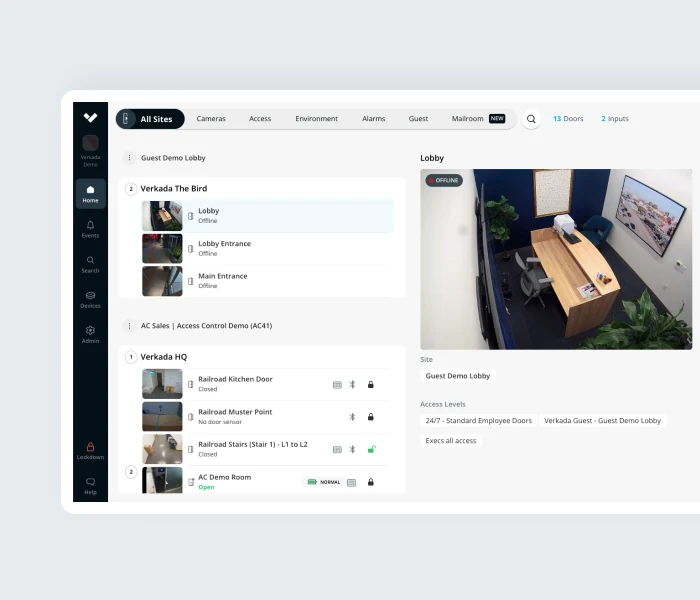Click keypad reader icon for Railroad Kitchen Door

point(337,385)
